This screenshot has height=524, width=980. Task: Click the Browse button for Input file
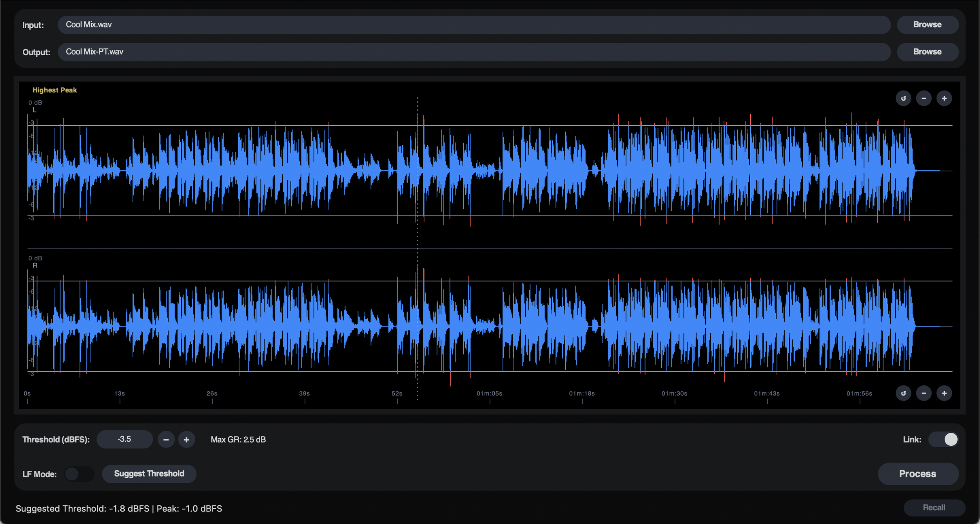(927, 25)
